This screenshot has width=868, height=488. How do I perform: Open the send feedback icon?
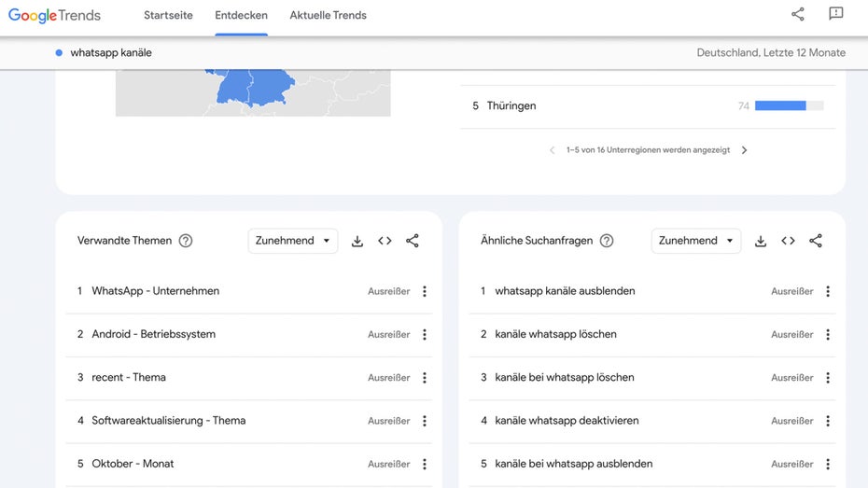tap(836, 14)
